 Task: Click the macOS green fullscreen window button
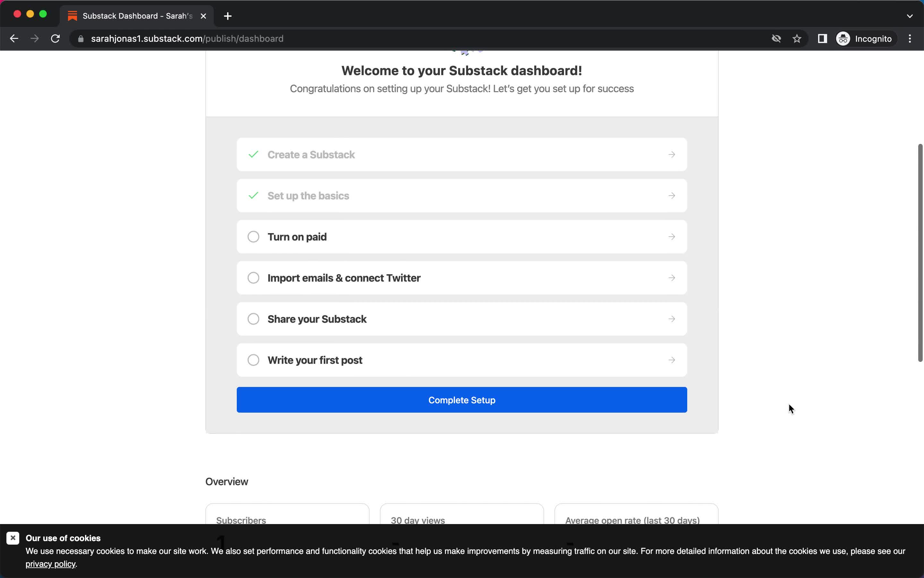point(43,14)
